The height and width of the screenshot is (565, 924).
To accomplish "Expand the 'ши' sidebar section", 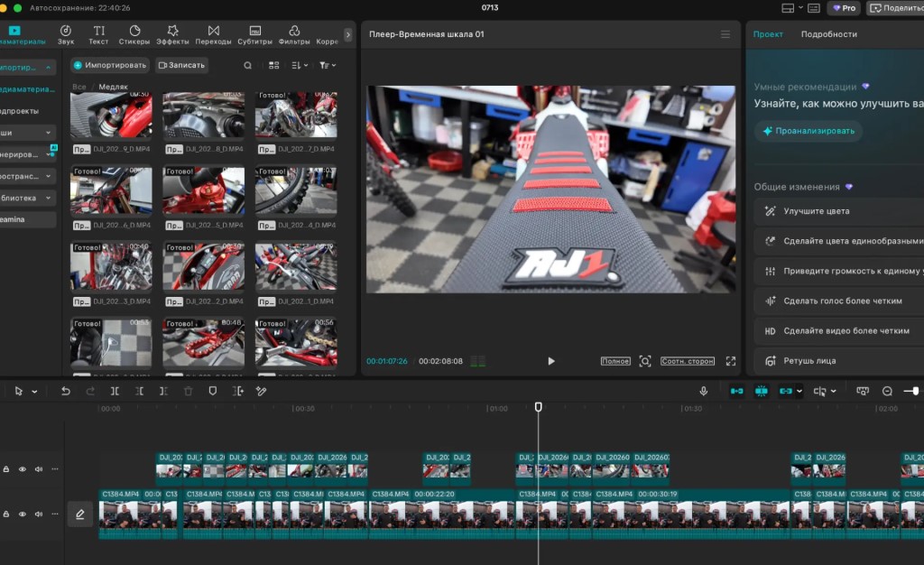I will coord(26,133).
